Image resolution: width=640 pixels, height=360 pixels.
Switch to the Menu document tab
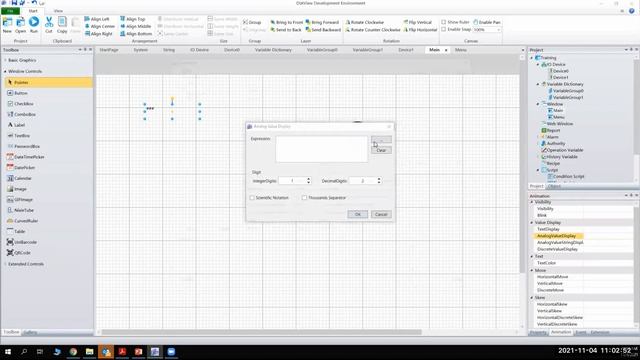[460, 50]
